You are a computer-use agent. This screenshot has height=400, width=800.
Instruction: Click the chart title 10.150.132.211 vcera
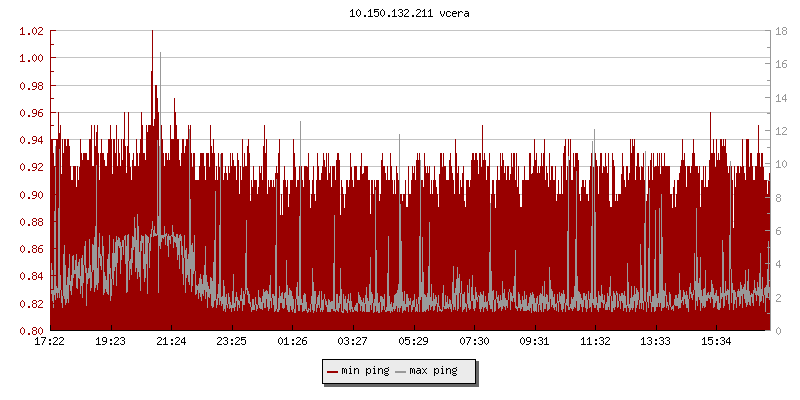pyautogui.click(x=400, y=13)
